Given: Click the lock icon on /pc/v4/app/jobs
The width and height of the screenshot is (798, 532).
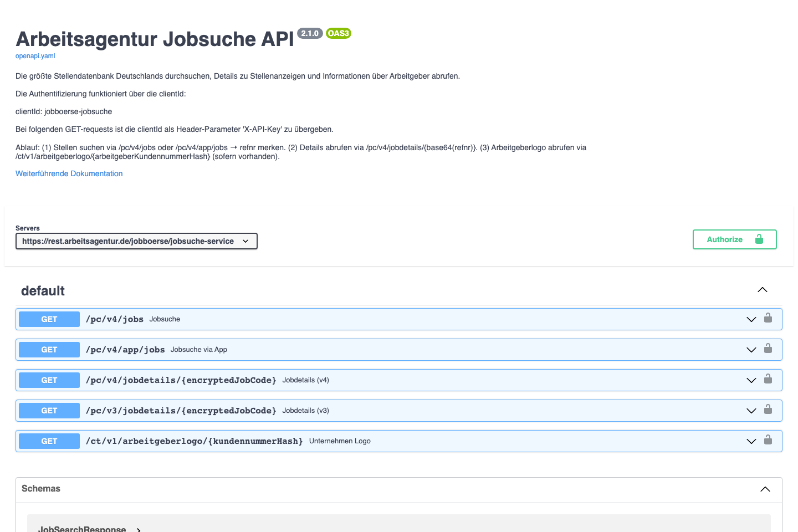Looking at the screenshot, I should point(768,348).
